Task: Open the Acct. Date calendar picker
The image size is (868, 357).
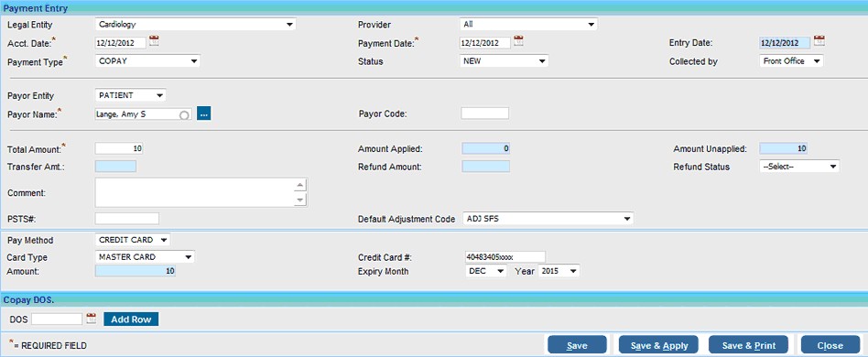Action: [154, 41]
